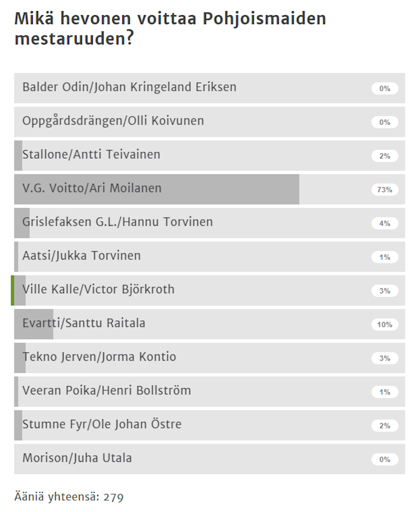Image resolution: width=420 pixels, height=512 pixels.
Task: Click the green marker beside Ville Kalle
Action: [13, 290]
